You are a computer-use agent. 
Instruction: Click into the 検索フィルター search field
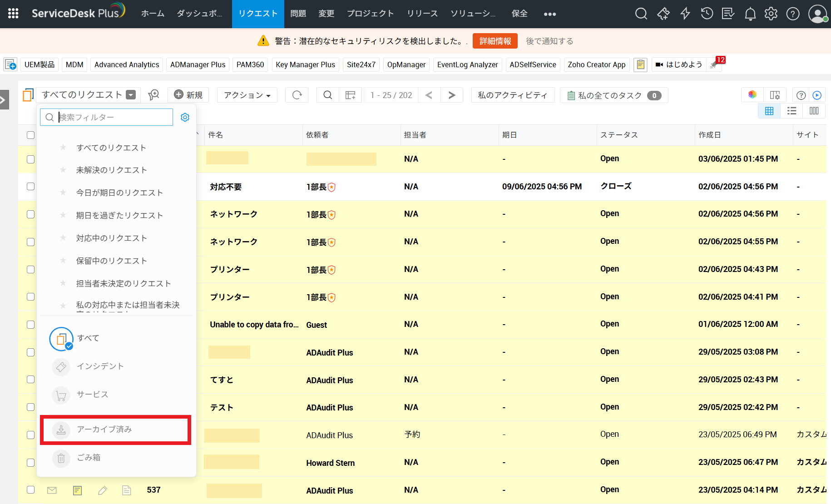(113, 117)
